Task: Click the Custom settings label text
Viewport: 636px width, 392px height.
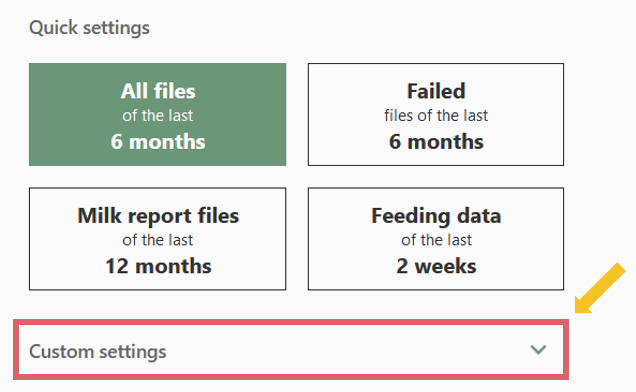Action: tap(98, 351)
